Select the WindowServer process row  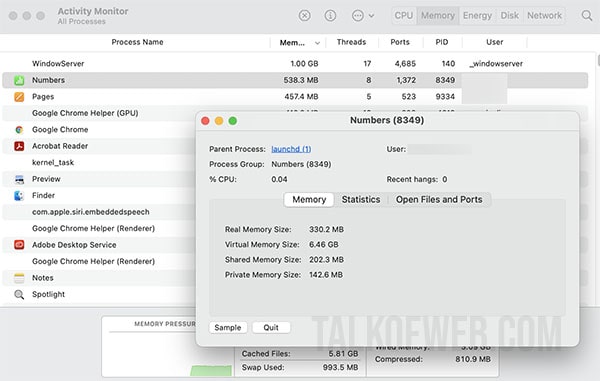[x=295, y=64]
